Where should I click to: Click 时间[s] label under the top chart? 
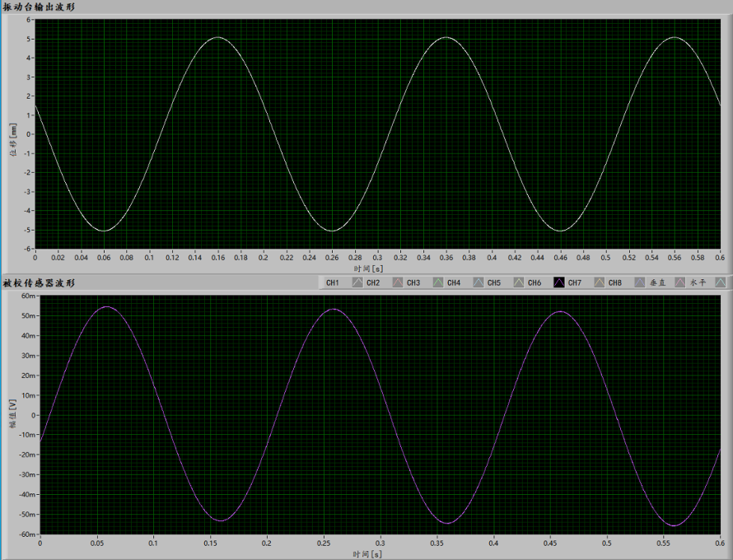click(x=368, y=268)
